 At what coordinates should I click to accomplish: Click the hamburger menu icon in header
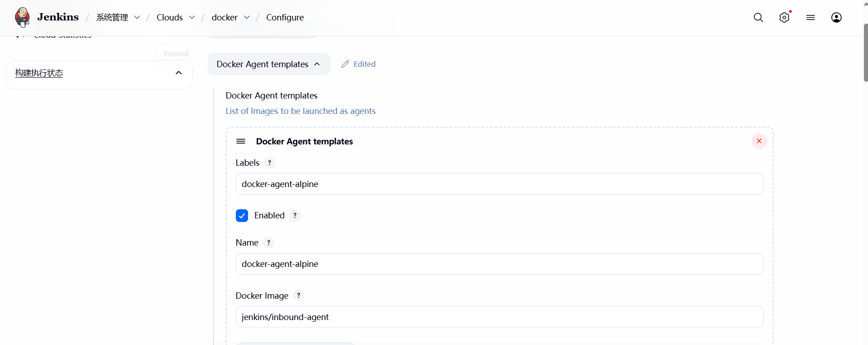coord(810,17)
